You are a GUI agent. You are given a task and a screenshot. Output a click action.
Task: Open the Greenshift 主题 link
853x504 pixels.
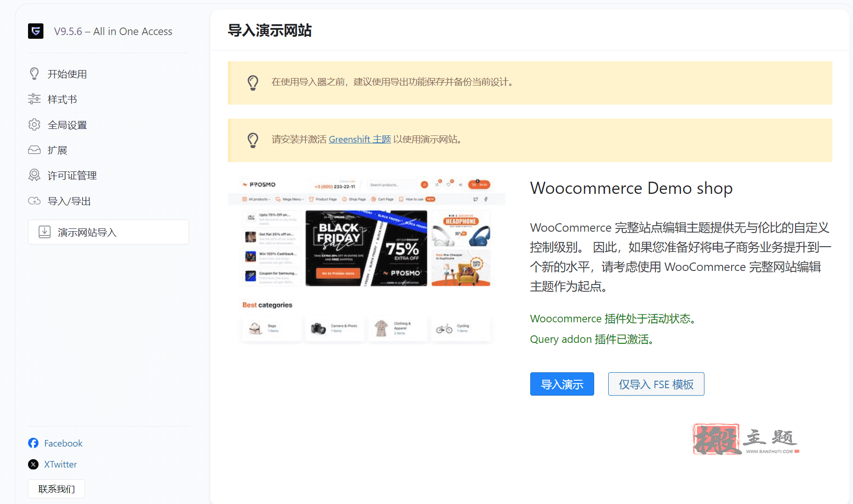click(x=360, y=139)
